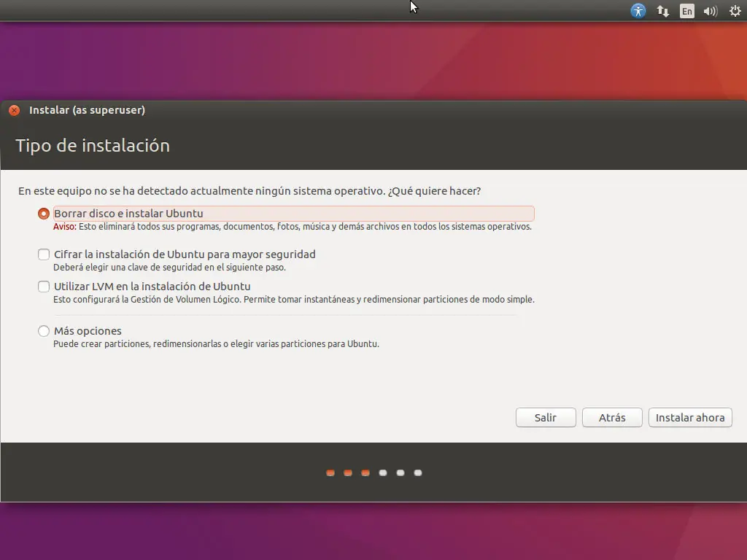The height and width of the screenshot is (560, 747).
Task: Enable Cifrar la instalación de Ubuntu checkbox
Action: tap(44, 254)
